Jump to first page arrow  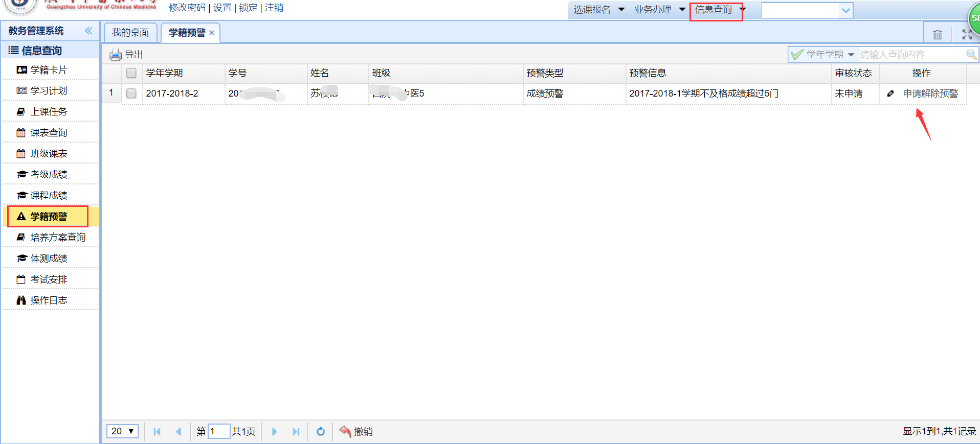click(x=157, y=432)
